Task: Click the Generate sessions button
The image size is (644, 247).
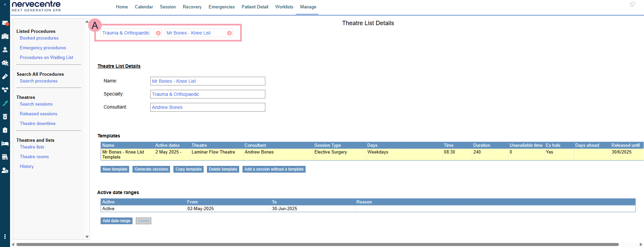Action: pyautogui.click(x=151, y=169)
